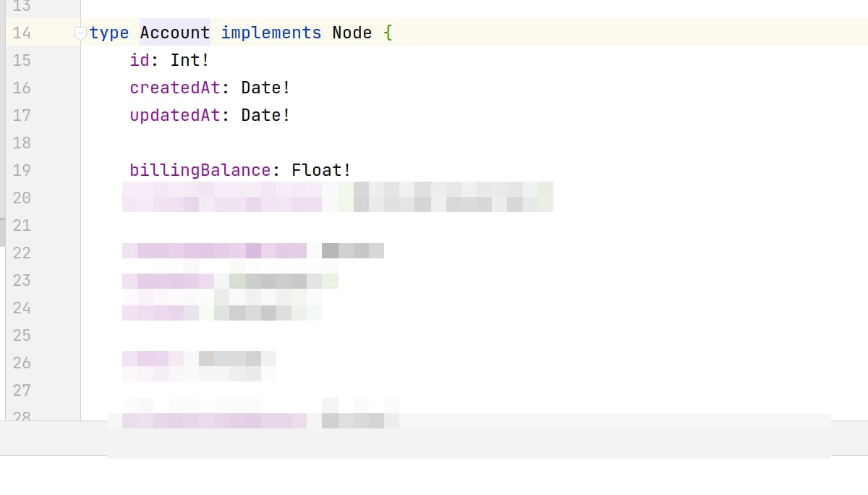Image resolution: width=868 pixels, height=495 pixels.
Task: Click line number 19 in the gutter
Action: 22,170
